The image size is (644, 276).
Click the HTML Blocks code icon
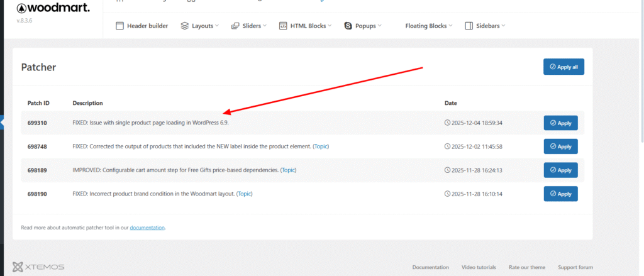(x=283, y=26)
